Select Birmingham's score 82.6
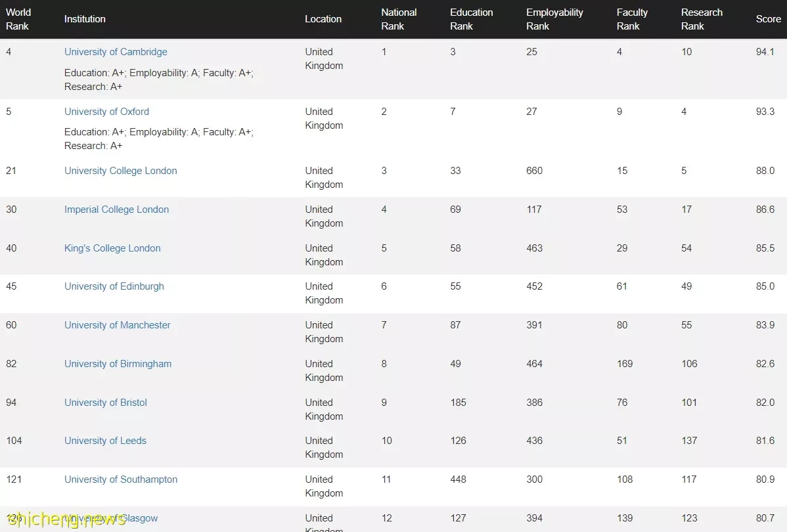The height and width of the screenshot is (532, 787). [765, 363]
